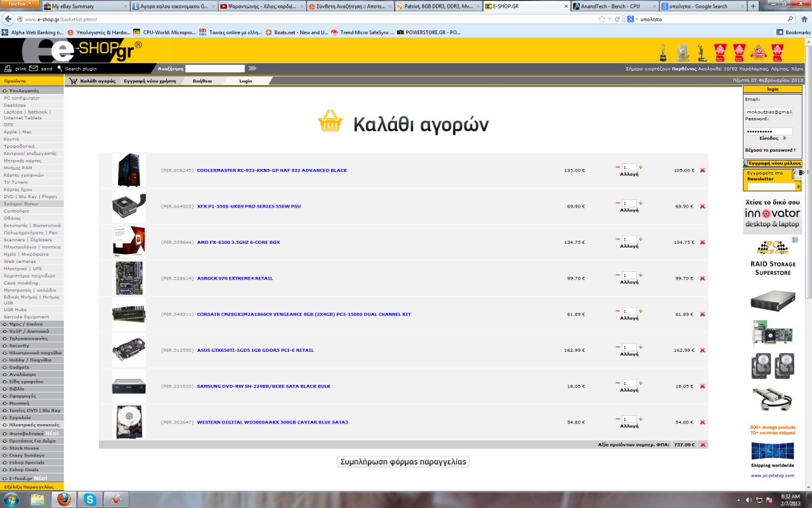Click the print icon in header
812x508 pixels.
click(x=8, y=69)
